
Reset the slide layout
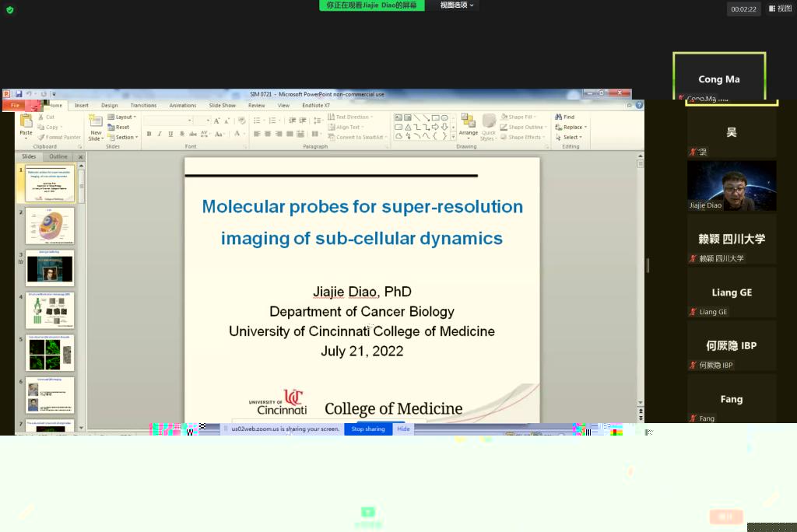118,127
